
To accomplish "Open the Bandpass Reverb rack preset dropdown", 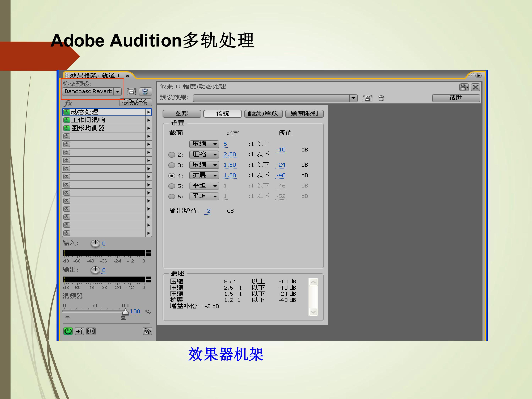I will [117, 91].
